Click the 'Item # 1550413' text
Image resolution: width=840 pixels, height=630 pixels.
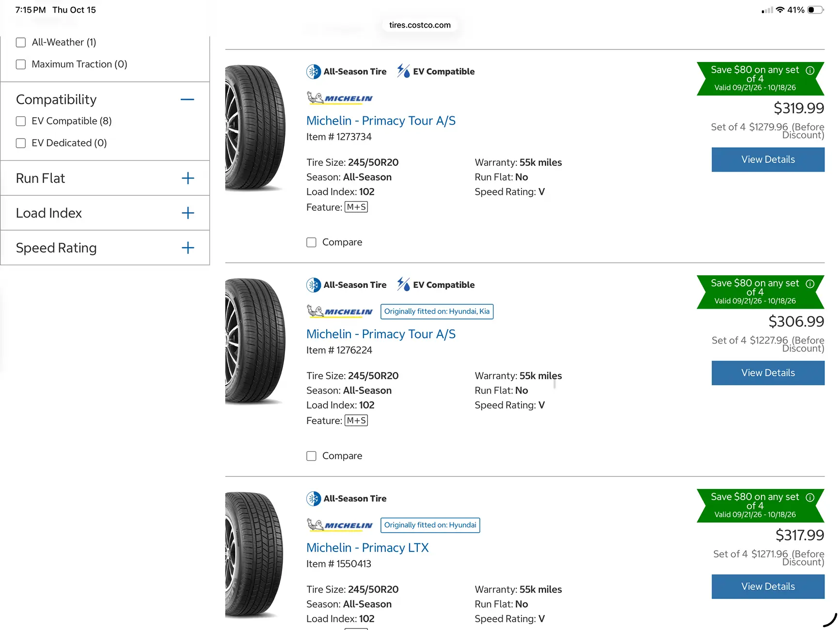(339, 564)
